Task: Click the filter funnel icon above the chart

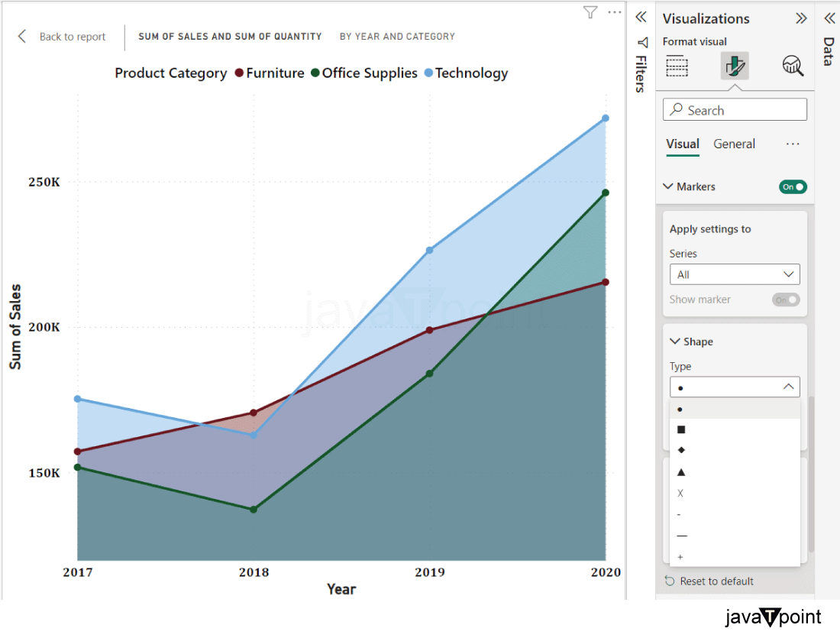Action: pos(590,12)
